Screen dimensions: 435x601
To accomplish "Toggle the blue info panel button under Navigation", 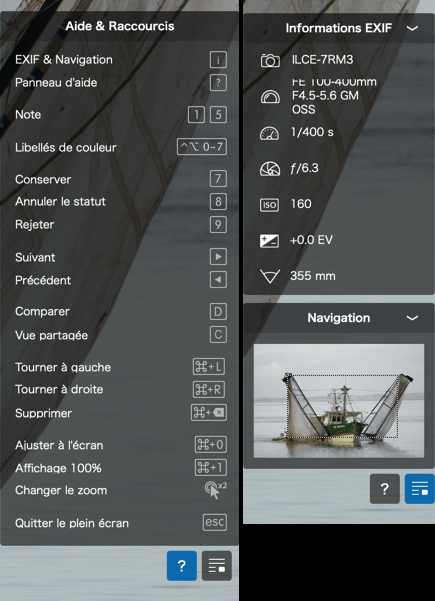I will (x=419, y=489).
